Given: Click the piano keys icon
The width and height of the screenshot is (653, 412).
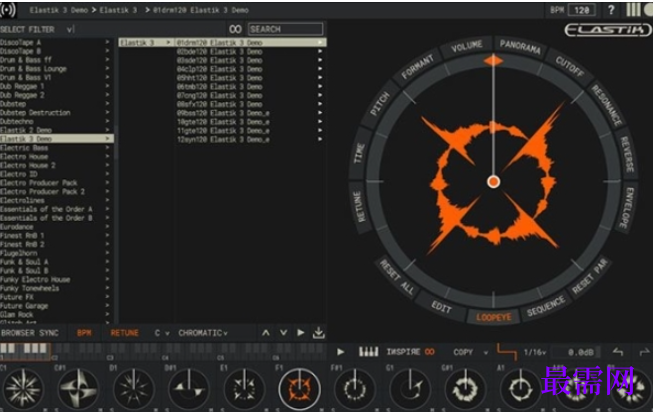Looking at the screenshot, I should 369,352.
